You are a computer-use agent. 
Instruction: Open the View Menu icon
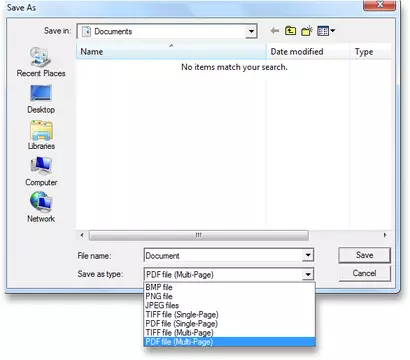(326, 31)
